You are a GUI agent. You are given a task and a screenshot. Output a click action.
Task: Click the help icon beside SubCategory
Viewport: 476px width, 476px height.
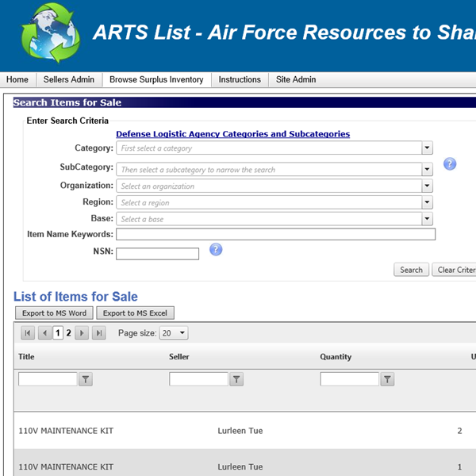pos(450,164)
